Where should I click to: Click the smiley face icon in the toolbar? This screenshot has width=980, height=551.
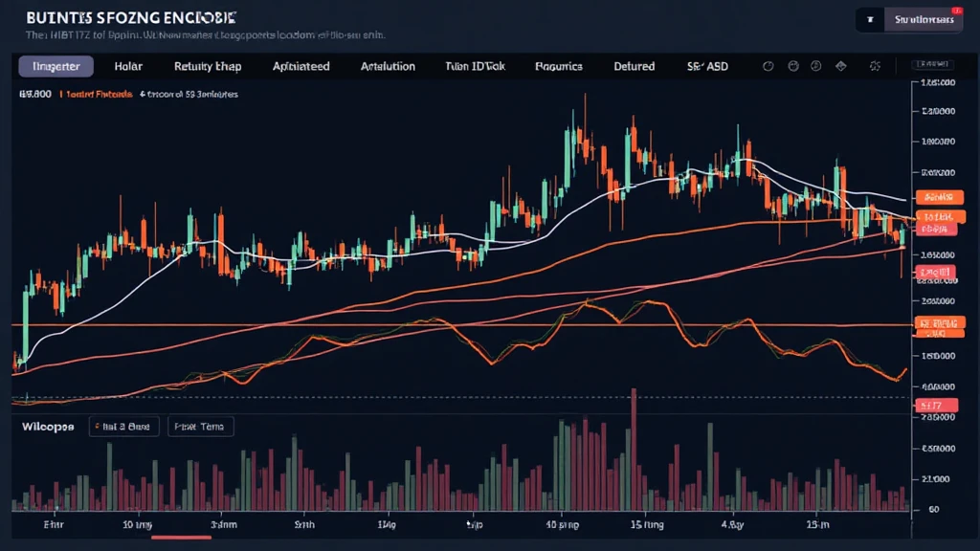(x=792, y=67)
